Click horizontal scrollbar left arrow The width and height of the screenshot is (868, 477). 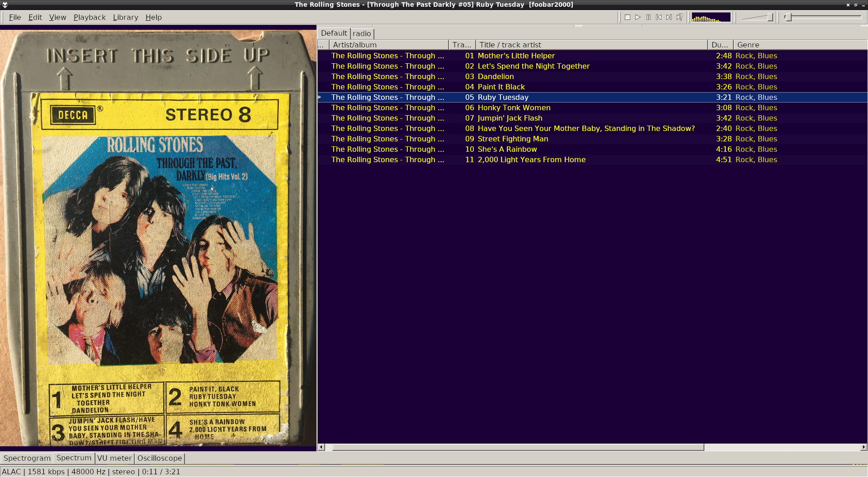point(321,447)
